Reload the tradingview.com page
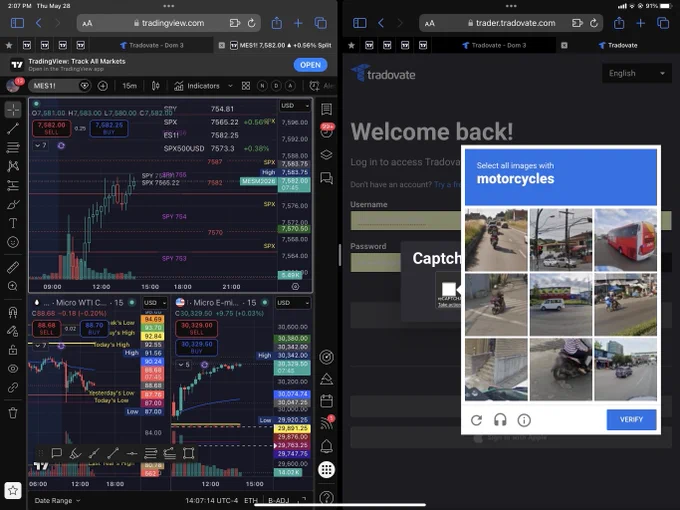 [x=252, y=23]
